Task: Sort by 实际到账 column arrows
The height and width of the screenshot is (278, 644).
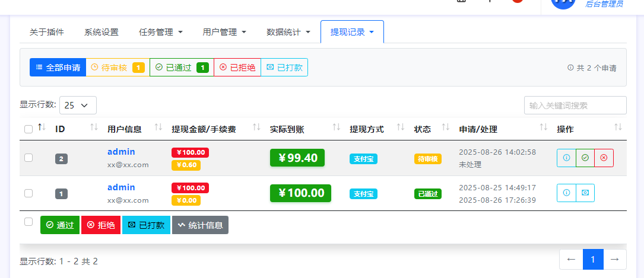Action: pos(336,128)
